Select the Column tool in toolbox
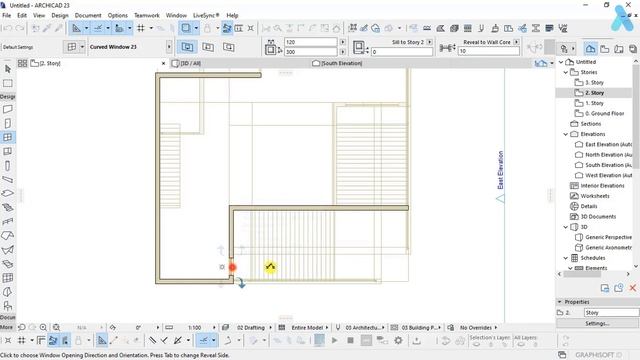 coord(8,166)
